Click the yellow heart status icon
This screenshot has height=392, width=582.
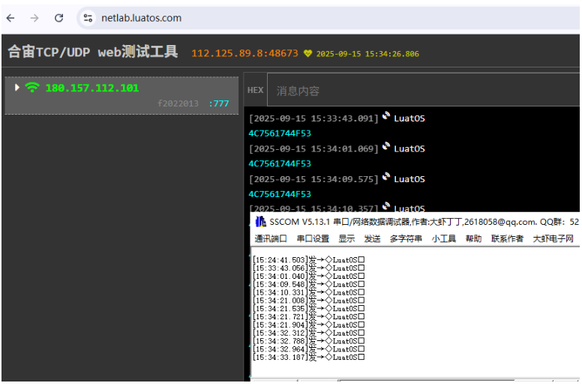coord(307,53)
